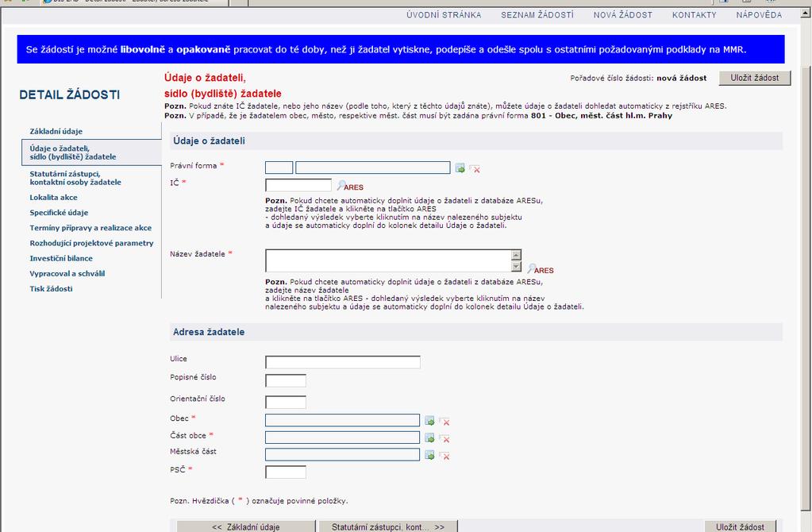Viewport: 812px width, 532px height.
Task: Focus the Obec input field
Action: click(x=342, y=420)
